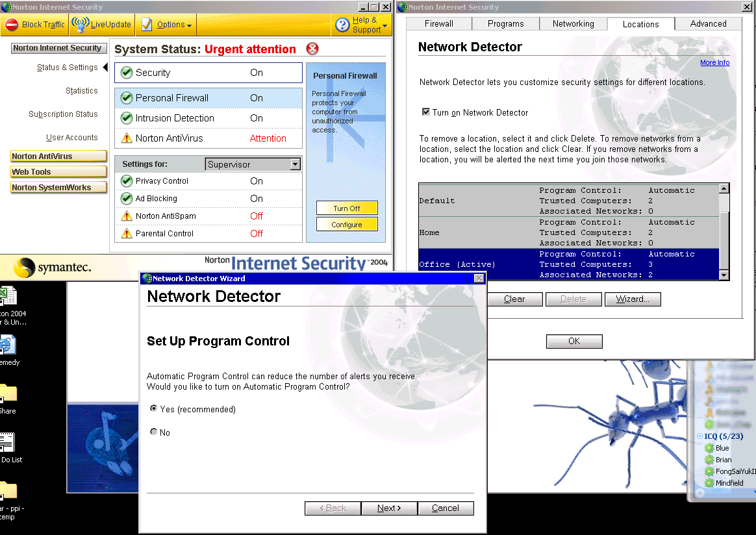Open the Networking tab

[573, 23]
